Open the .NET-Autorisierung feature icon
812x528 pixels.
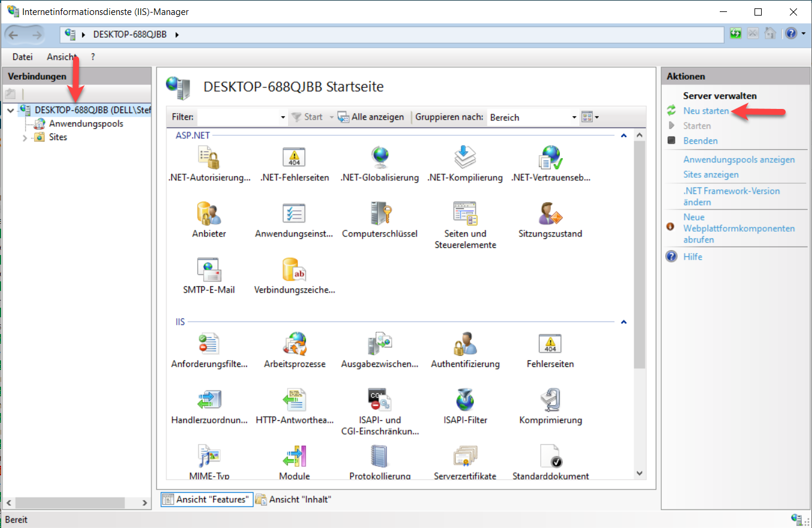208,158
